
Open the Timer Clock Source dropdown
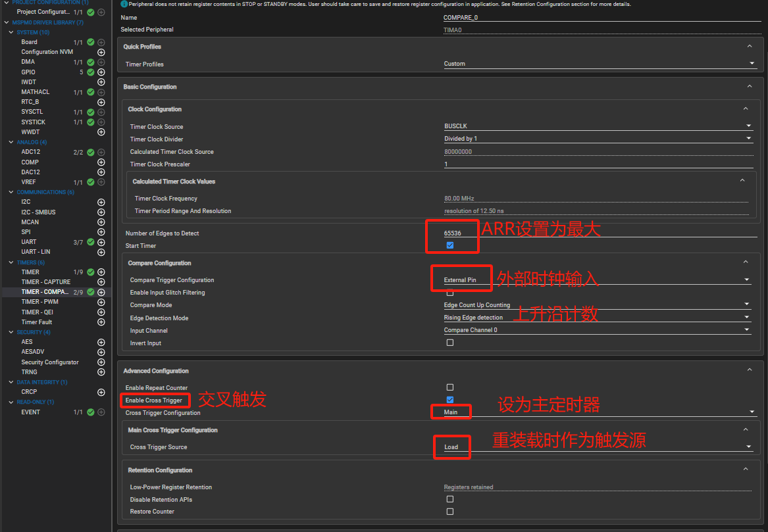pyautogui.click(x=598, y=126)
